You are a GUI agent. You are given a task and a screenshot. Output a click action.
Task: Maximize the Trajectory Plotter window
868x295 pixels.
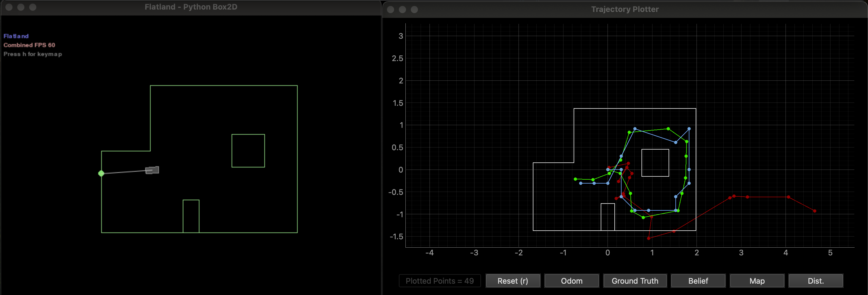[x=414, y=10]
